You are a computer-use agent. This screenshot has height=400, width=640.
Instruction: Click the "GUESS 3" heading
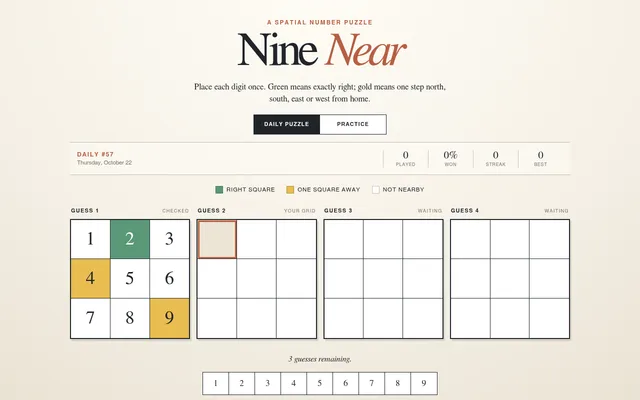338,211
